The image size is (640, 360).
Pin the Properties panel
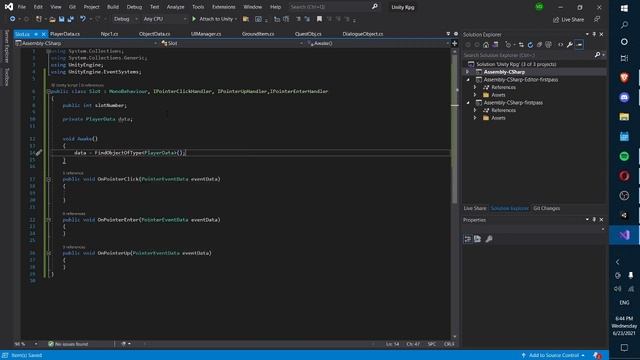coord(594,220)
